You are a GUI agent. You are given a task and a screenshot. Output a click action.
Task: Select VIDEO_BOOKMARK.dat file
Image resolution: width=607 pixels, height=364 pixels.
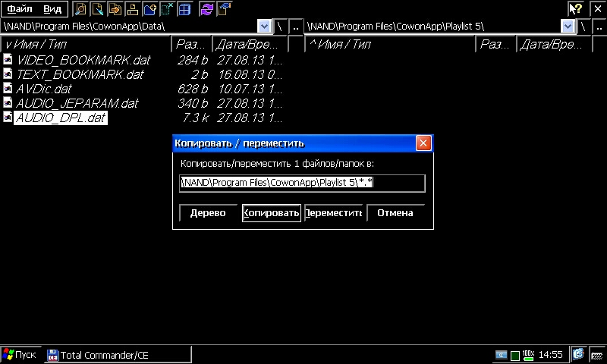click(x=83, y=60)
